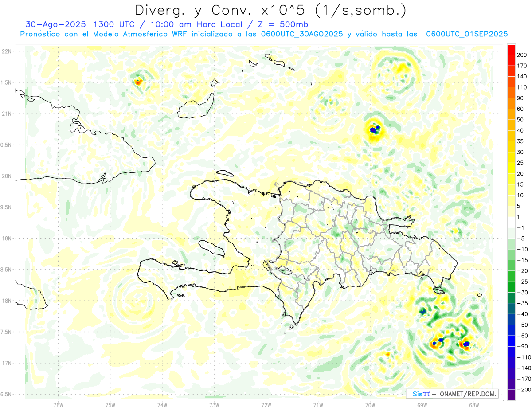Click the '18N' latitude label
Screen dimensions: 532x411
point(7,301)
